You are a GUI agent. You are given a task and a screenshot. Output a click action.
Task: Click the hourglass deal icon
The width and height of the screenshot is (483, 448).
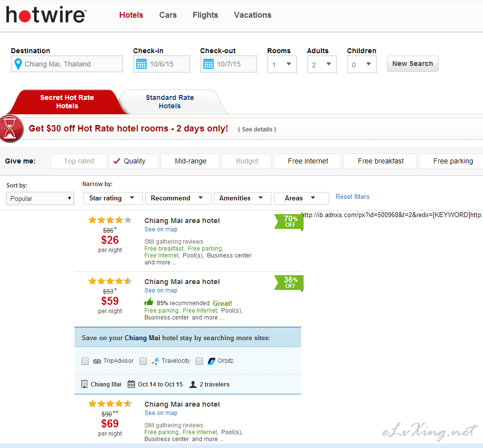pos(10,128)
